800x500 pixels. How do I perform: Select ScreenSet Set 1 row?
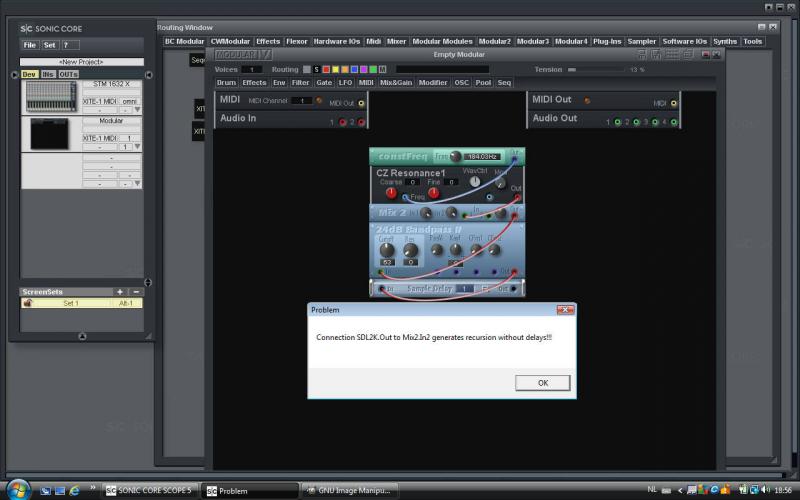tap(82, 303)
